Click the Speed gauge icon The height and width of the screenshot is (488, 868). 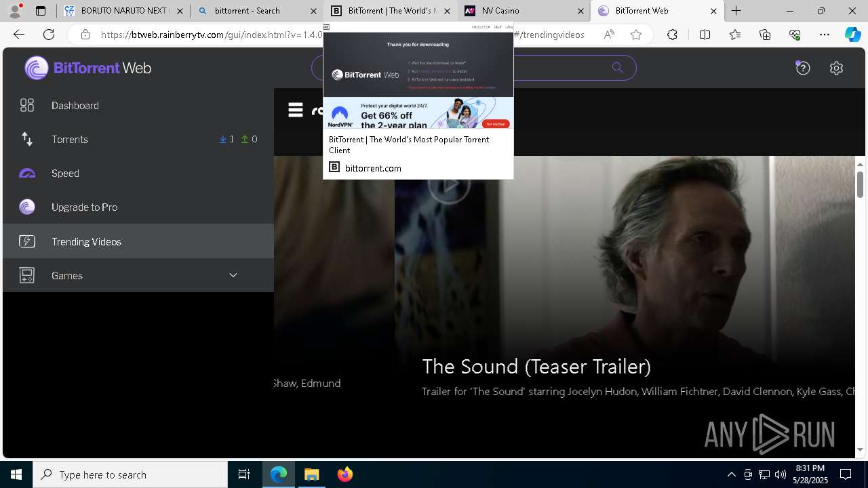[x=27, y=174]
